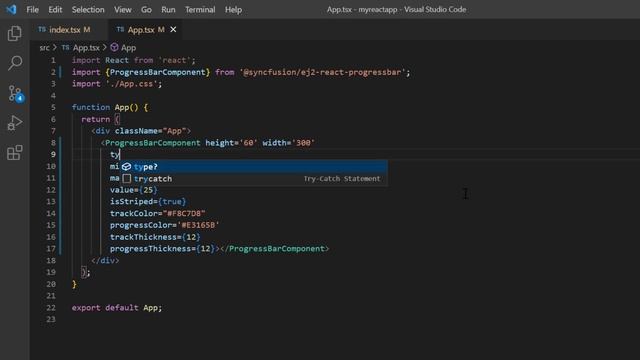Click the VS Code logo icon
This screenshot has width=640, height=360.
tap(11, 9)
